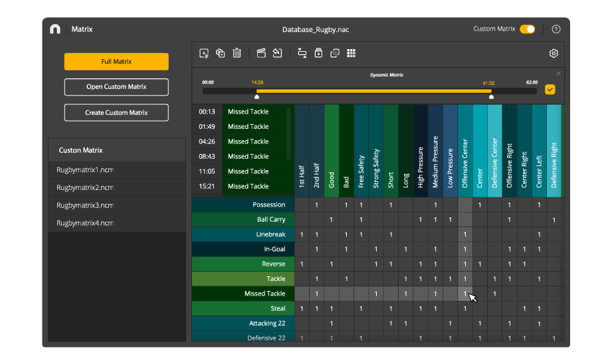The width and height of the screenshot is (612, 364).
Task: Click the first toolbar icon with cursor
Action: [x=204, y=53]
